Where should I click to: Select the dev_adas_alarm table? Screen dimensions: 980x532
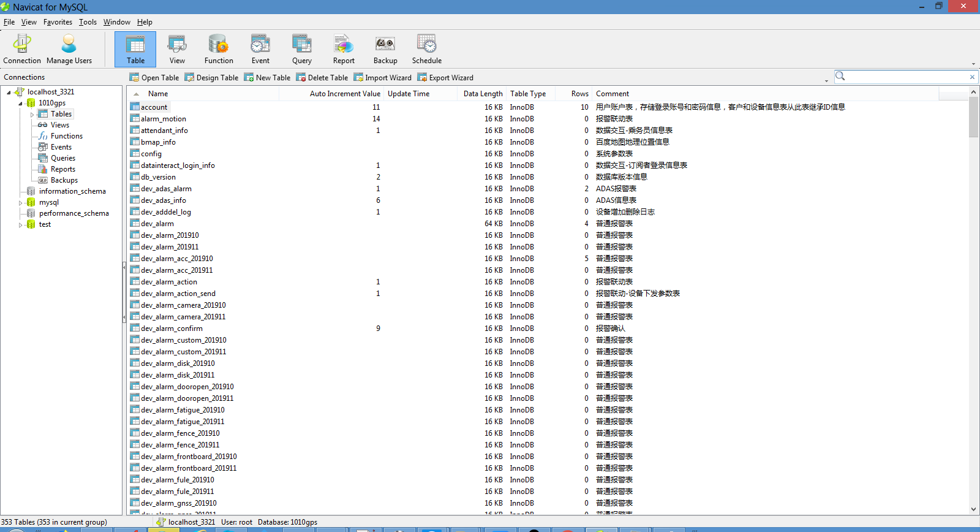point(166,189)
